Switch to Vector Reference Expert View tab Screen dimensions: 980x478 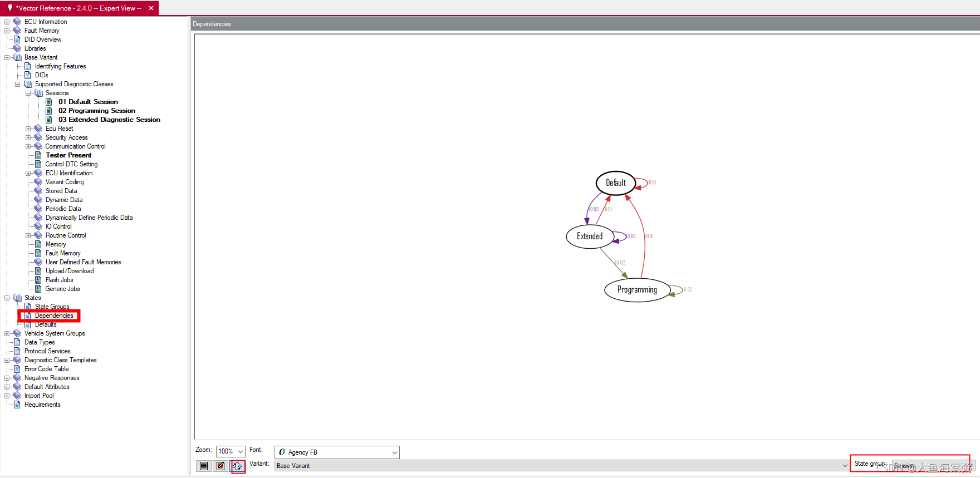point(79,8)
